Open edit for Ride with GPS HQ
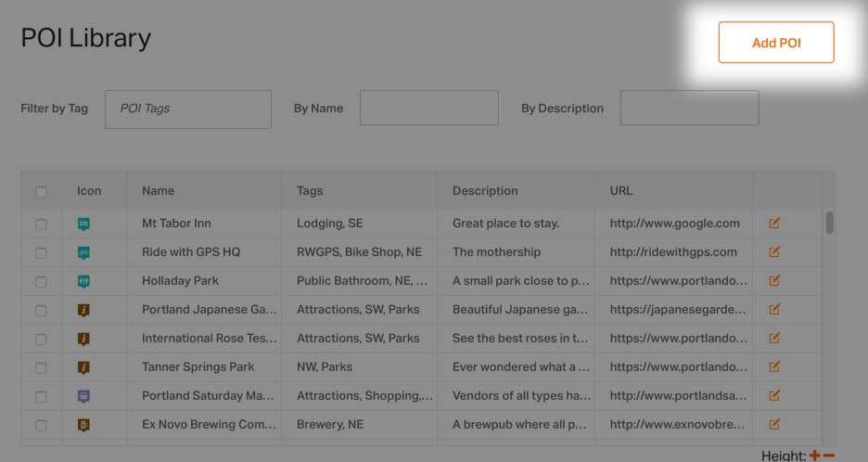Image resolution: width=868 pixels, height=462 pixels. (774, 251)
